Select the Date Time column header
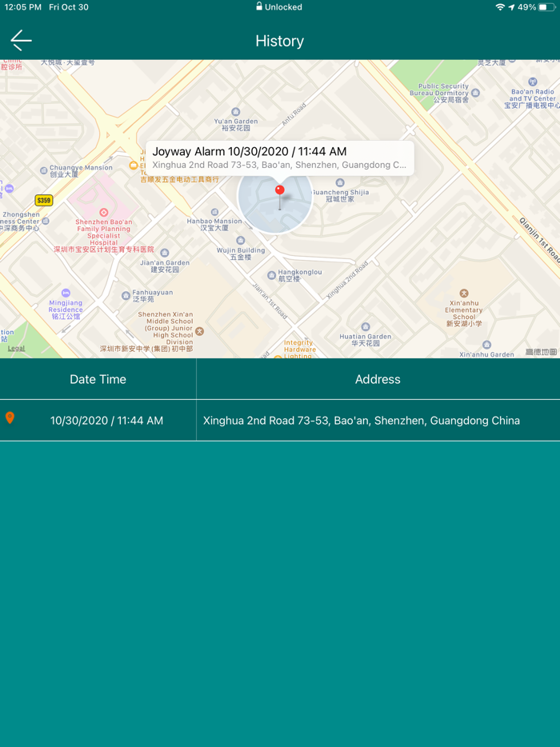Image resolution: width=560 pixels, height=747 pixels. click(98, 379)
